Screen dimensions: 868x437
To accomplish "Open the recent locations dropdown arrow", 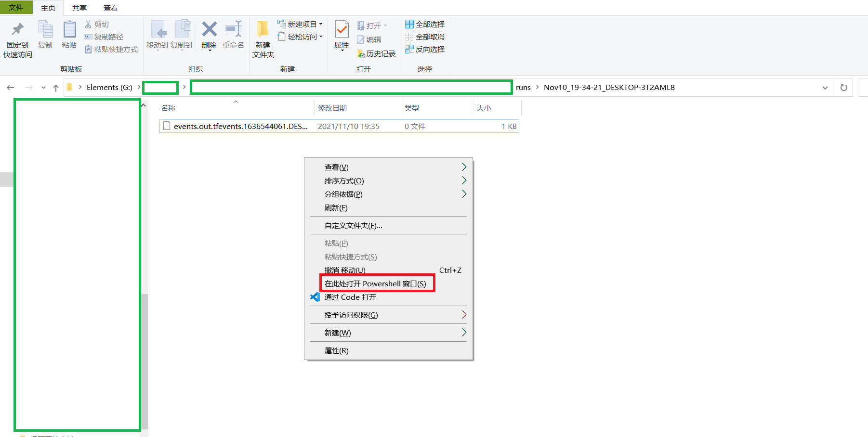I will 43,88.
